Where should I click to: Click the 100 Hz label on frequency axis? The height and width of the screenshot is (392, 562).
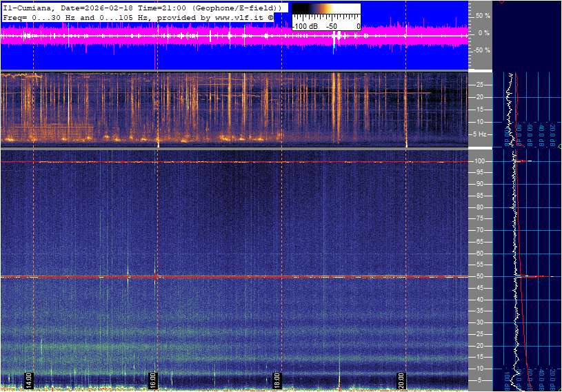click(479, 161)
